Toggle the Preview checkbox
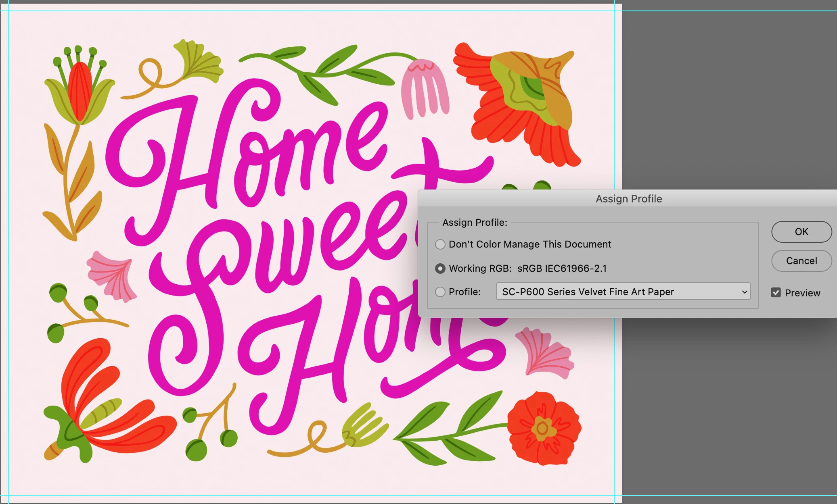 (x=776, y=293)
